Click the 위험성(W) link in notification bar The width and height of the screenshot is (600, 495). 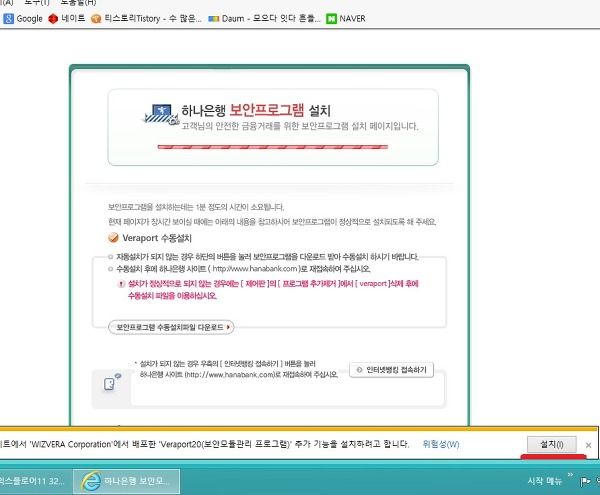tap(441, 444)
